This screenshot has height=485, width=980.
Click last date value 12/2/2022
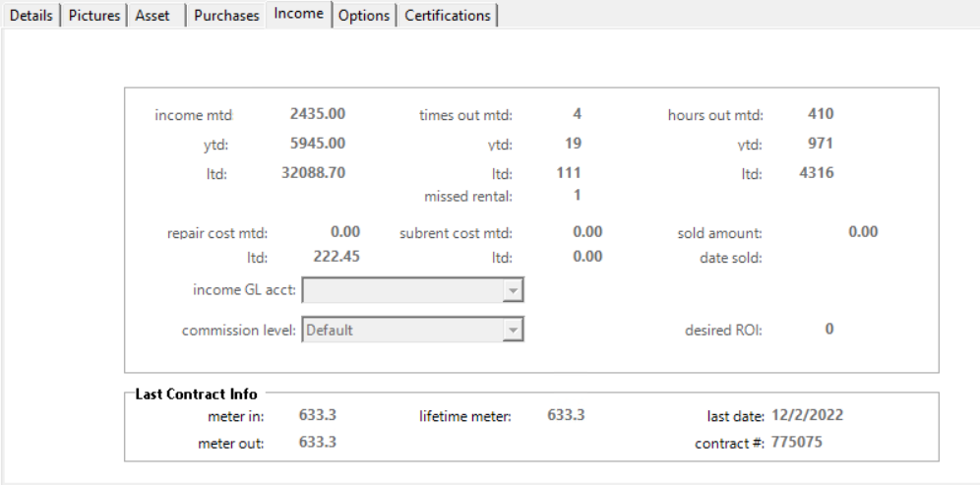click(x=807, y=415)
